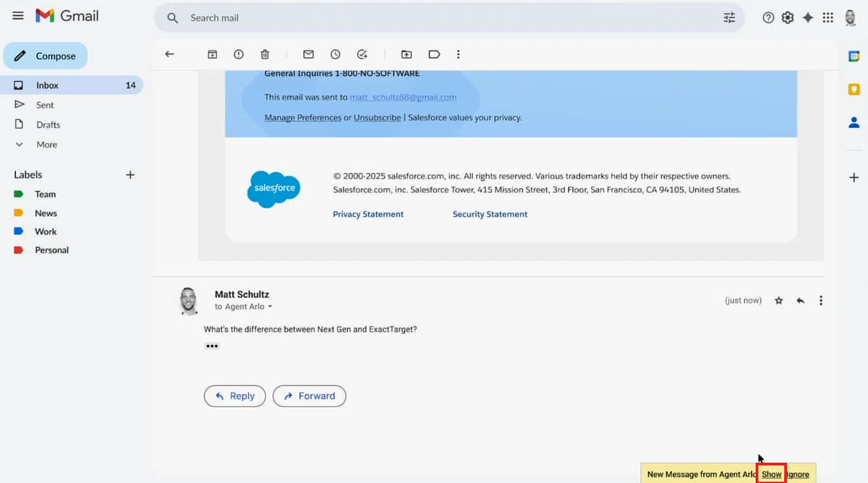The width and height of the screenshot is (868, 483).
Task: Click the Labels section heading
Action: click(28, 174)
